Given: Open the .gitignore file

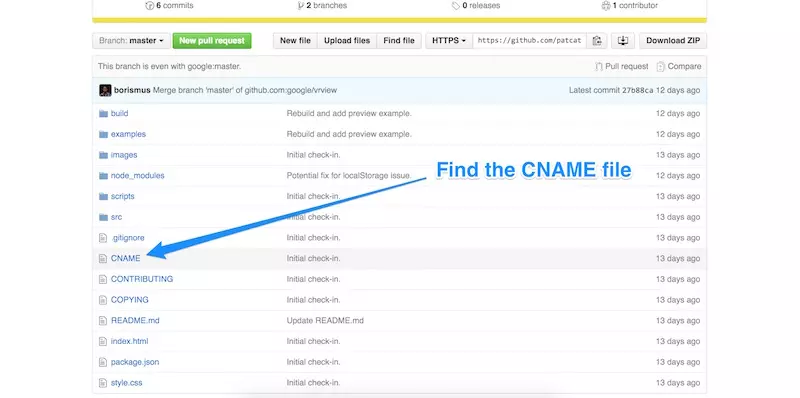Looking at the screenshot, I should [x=128, y=238].
